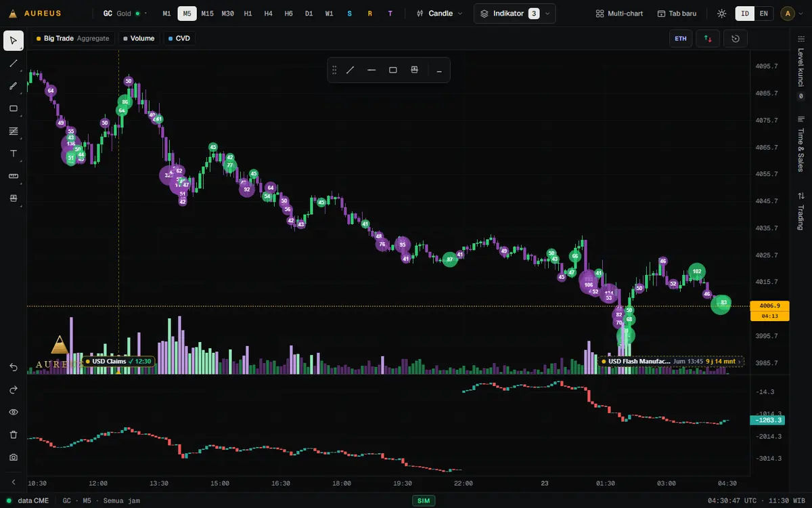Select the ruler measure tool
Screen dimensions: 812x508
[x=14, y=176]
